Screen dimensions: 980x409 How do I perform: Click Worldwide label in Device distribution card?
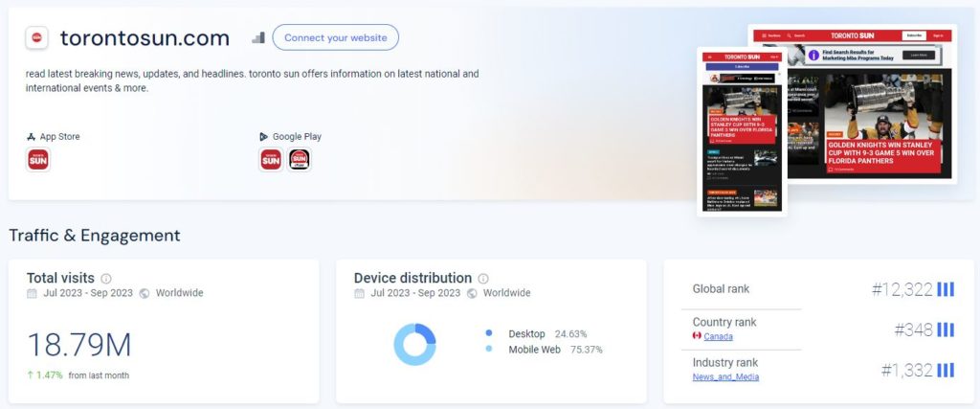[x=506, y=293]
